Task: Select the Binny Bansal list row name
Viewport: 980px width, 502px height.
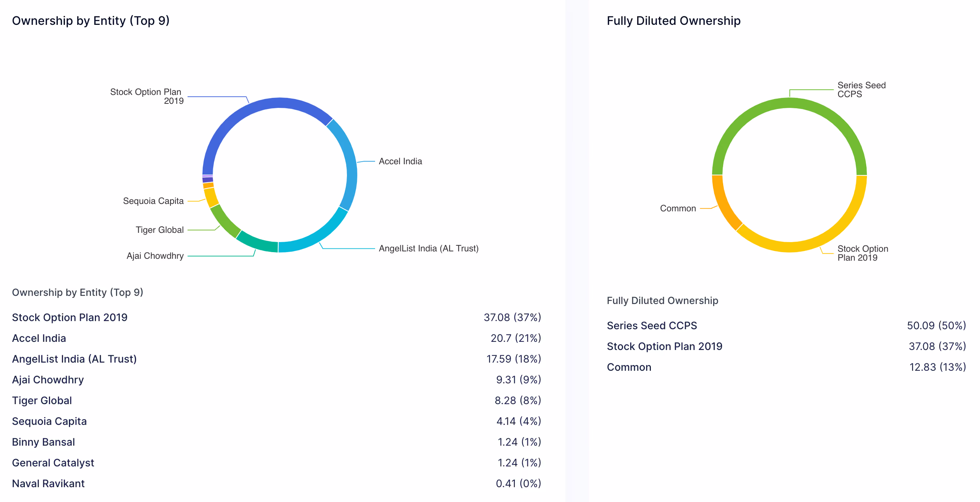Action: (x=43, y=442)
